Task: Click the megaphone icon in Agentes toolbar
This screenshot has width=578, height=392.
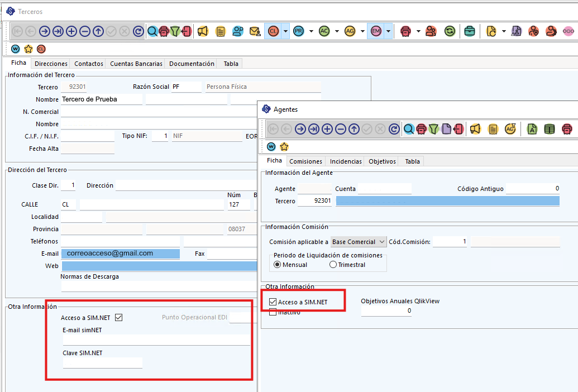Action: coord(475,129)
